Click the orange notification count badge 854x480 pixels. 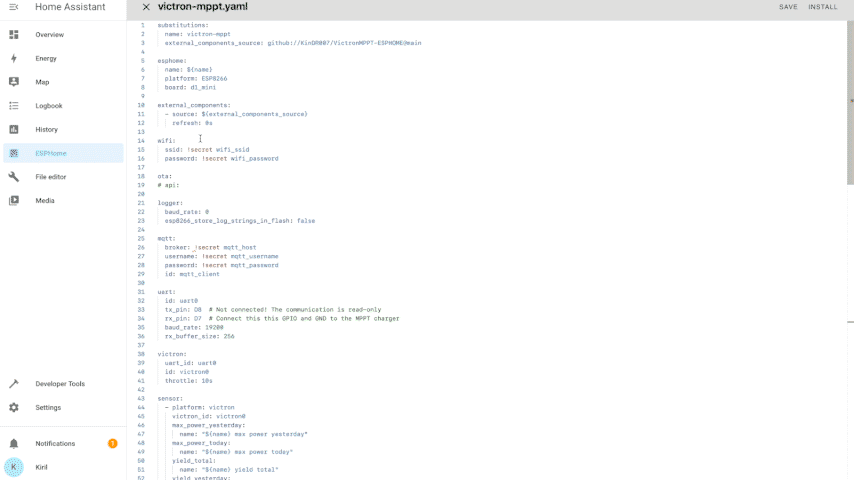point(113,443)
